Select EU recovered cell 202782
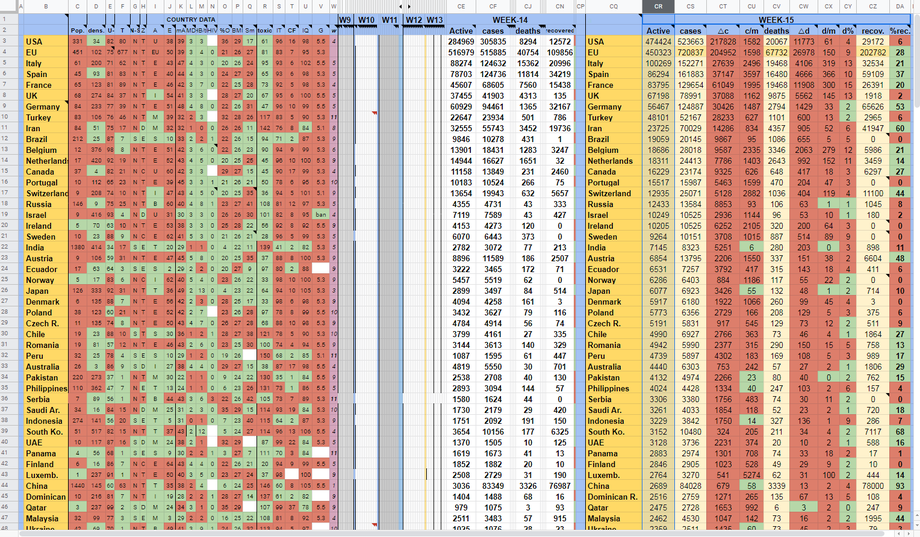The image size is (920, 537). click(873, 52)
